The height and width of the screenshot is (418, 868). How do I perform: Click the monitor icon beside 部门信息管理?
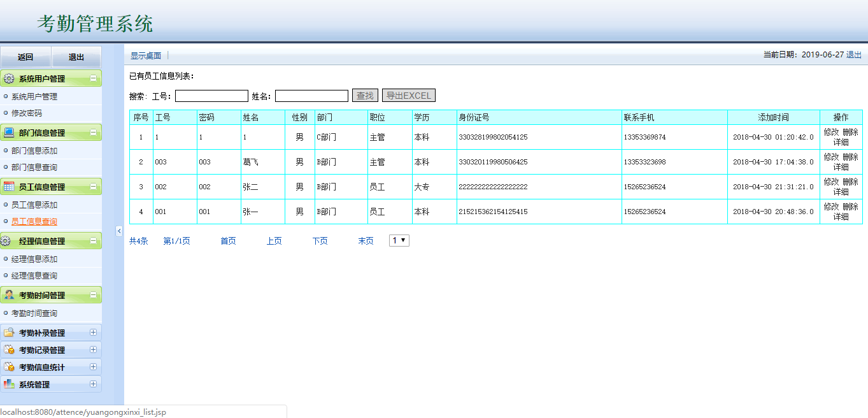[x=9, y=133]
